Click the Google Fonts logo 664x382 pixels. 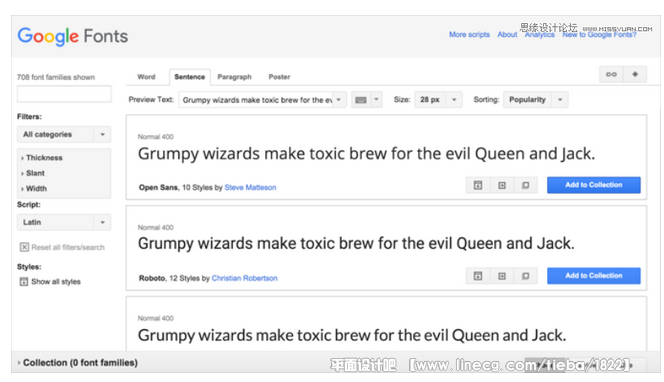[72, 36]
